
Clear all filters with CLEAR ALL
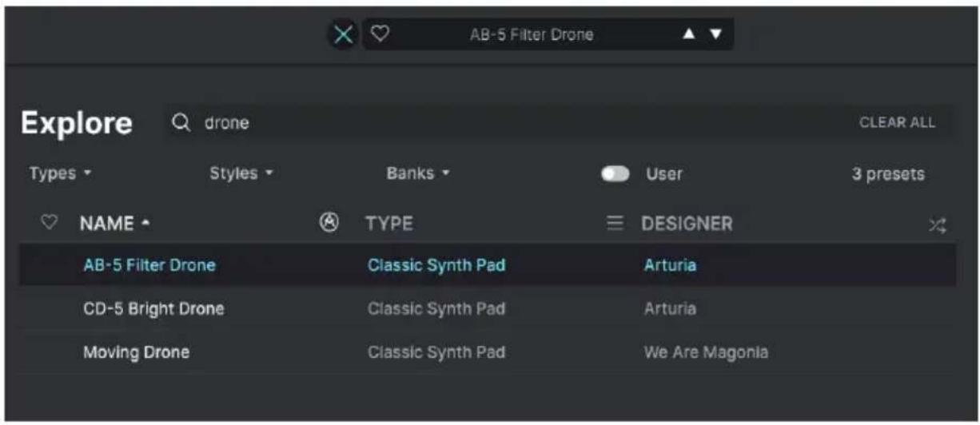pos(897,123)
